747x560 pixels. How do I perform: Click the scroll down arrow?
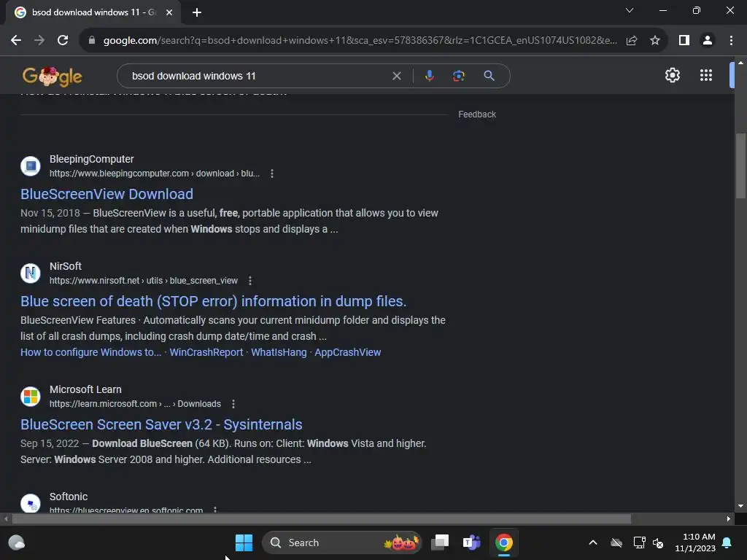click(740, 506)
